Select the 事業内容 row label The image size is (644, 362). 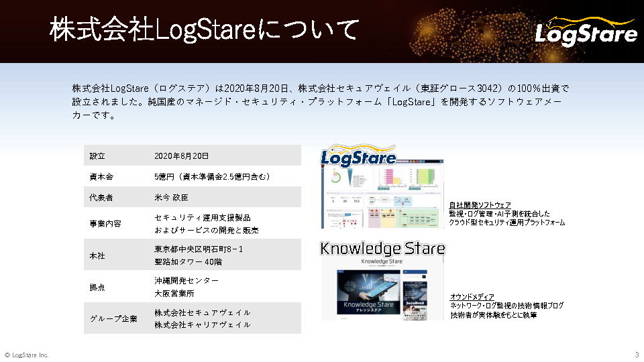click(x=105, y=224)
